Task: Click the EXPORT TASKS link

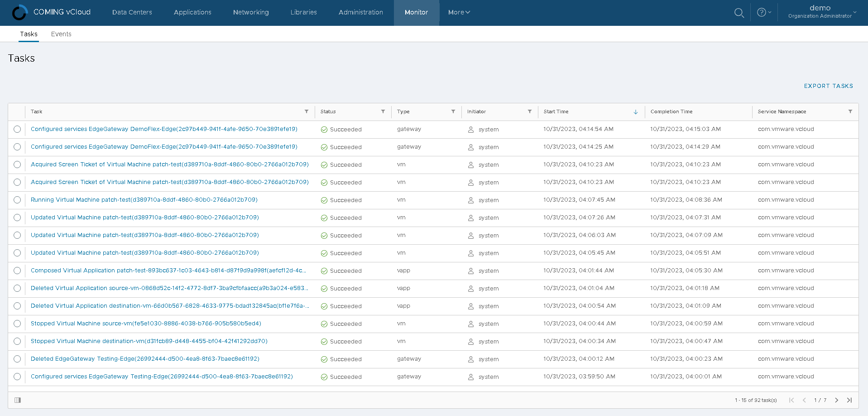Action: (828, 86)
